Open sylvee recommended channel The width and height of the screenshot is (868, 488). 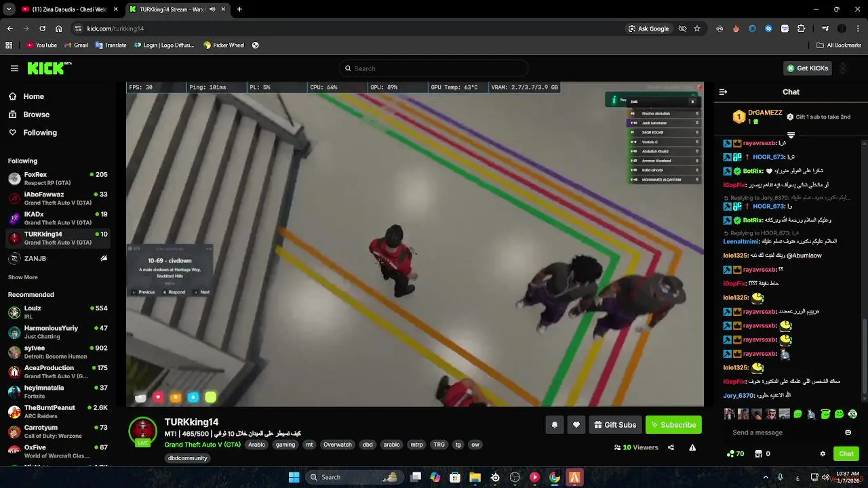(x=58, y=352)
